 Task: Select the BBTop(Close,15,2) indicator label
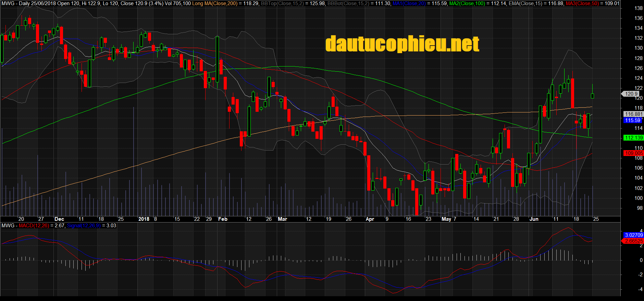tap(282, 3)
